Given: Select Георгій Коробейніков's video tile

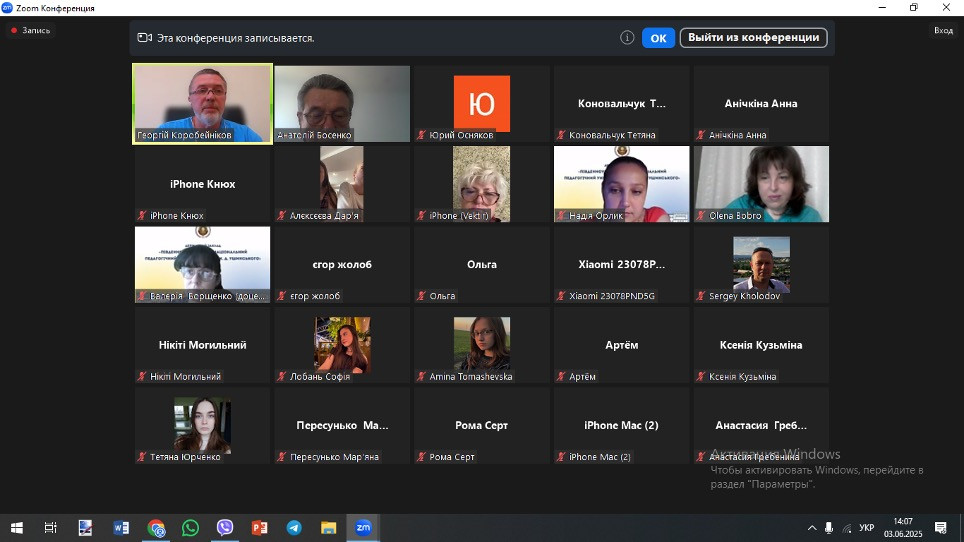Looking at the screenshot, I should click(202, 104).
